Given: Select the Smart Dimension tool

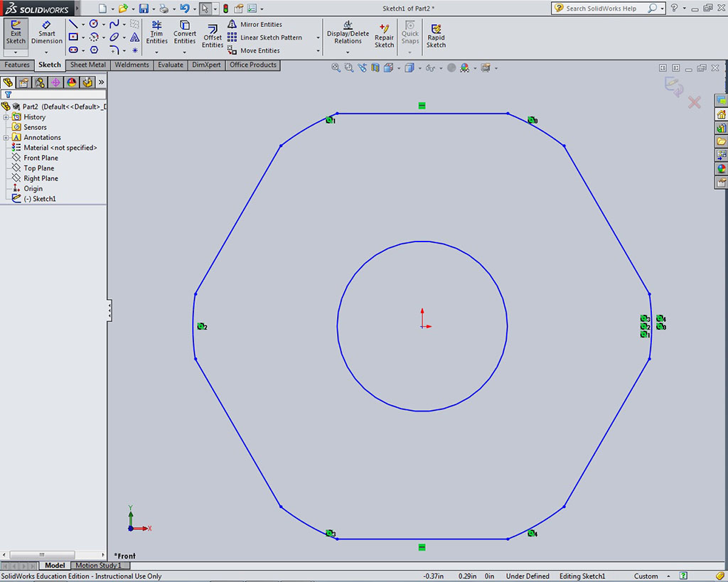Looking at the screenshot, I should [x=47, y=33].
